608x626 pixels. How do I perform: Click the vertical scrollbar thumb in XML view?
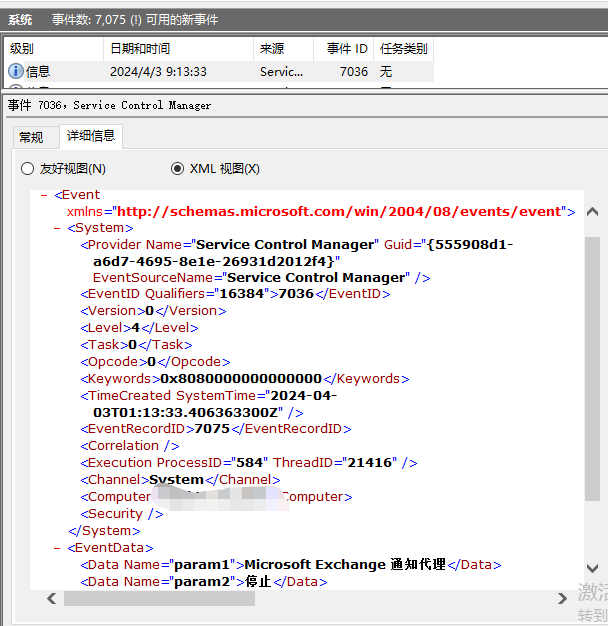(x=592, y=368)
